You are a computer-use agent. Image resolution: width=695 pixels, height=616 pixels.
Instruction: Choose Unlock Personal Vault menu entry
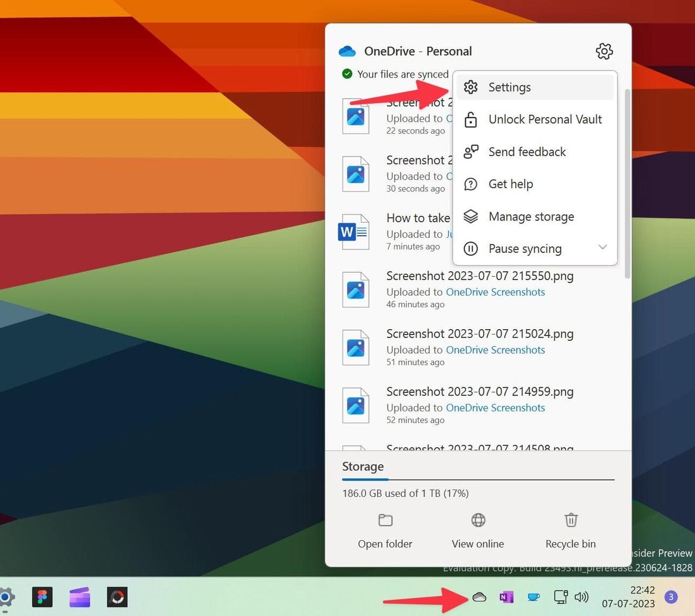click(545, 119)
